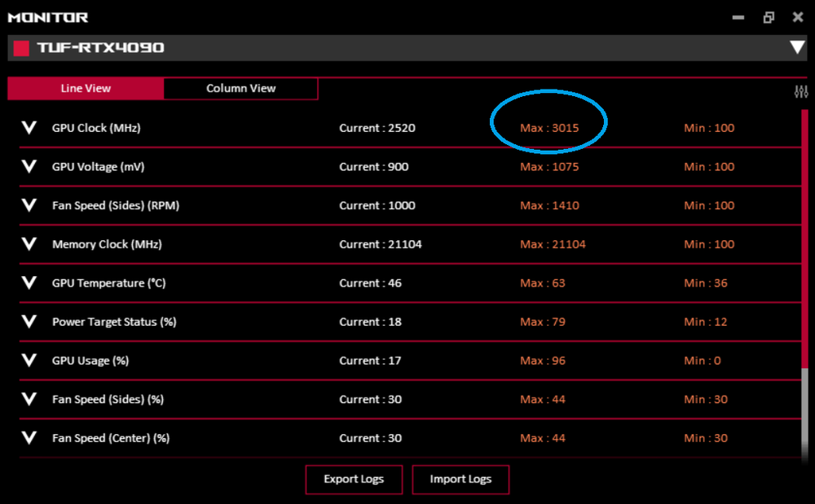The image size is (815, 504).
Task: Click the Import Logs button
Action: click(x=460, y=480)
